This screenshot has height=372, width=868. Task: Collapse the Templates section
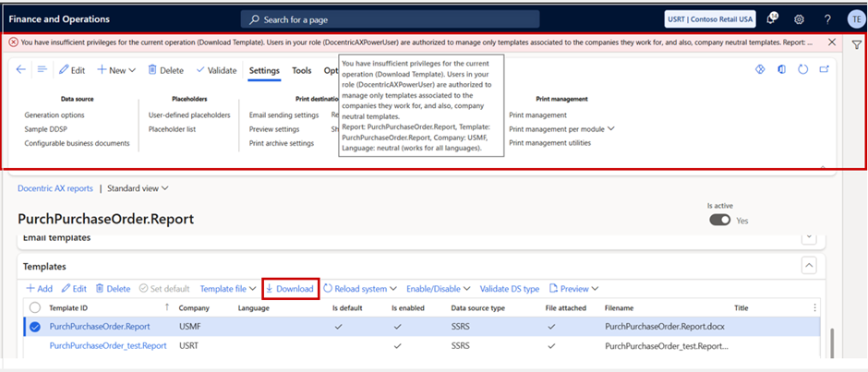(810, 266)
